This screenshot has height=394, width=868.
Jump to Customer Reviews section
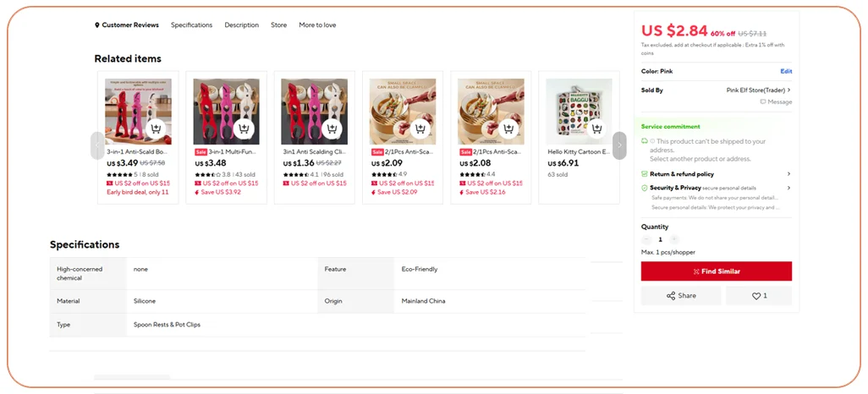point(127,25)
